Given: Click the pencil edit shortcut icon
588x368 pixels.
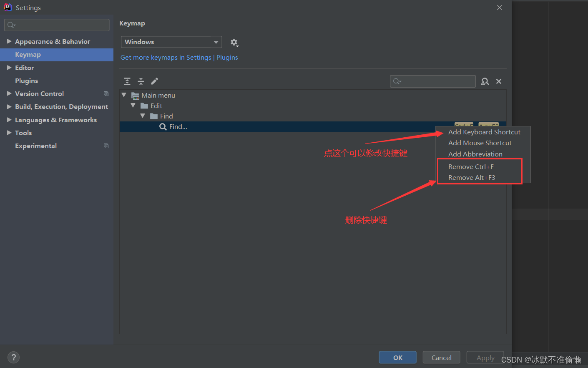Looking at the screenshot, I should point(154,81).
